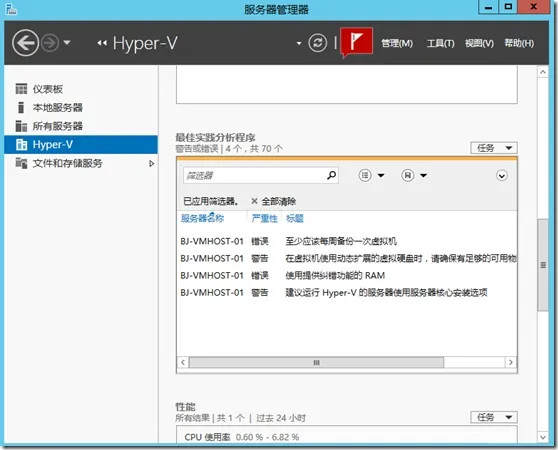Viewport: 558px width, 450px height.
Task: Expand the filter panel chevron
Action: tap(502, 175)
